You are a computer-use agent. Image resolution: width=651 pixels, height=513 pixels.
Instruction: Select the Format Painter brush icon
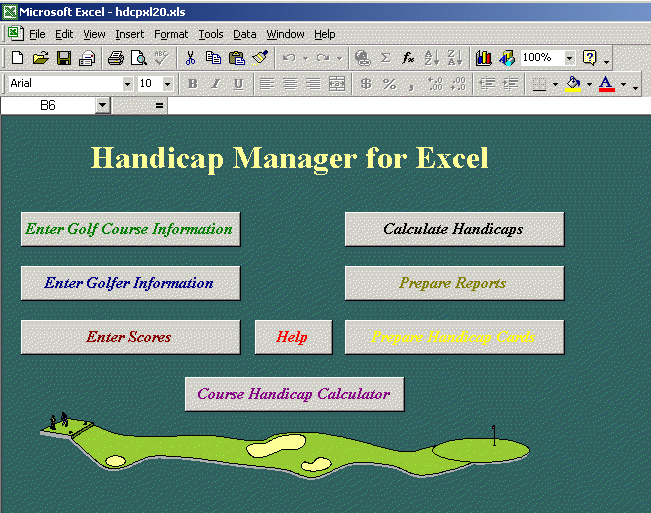tap(260, 59)
